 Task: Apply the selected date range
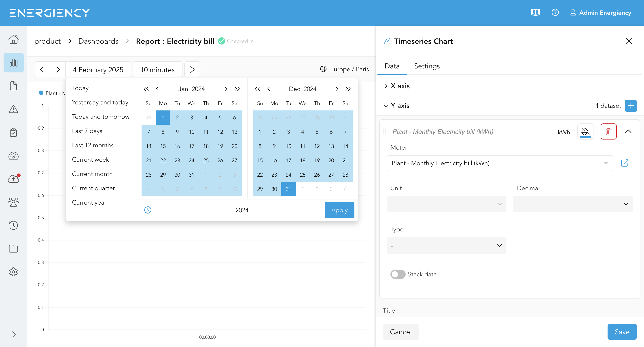pos(339,210)
